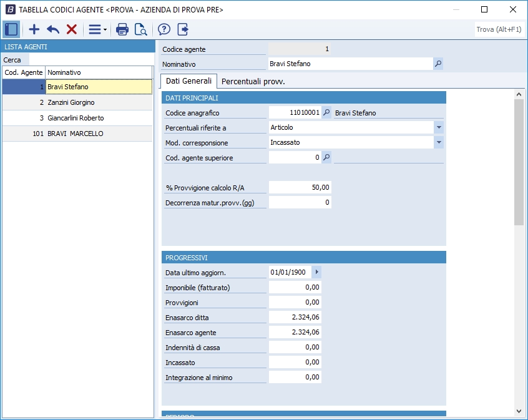
Task: Click the search magnifier beside Nominativo field
Action: [438, 64]
